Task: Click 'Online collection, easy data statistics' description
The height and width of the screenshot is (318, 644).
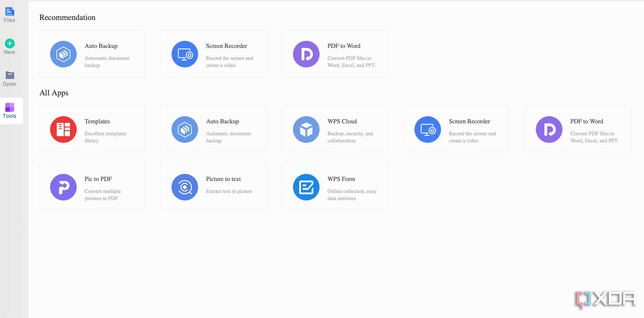Action: (x=352, y=195)
